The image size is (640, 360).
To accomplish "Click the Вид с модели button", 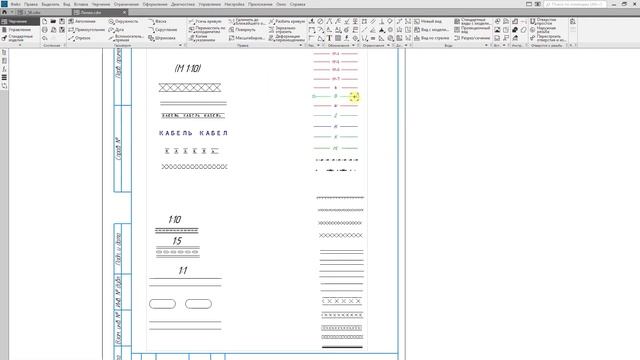I will point(431,30).
